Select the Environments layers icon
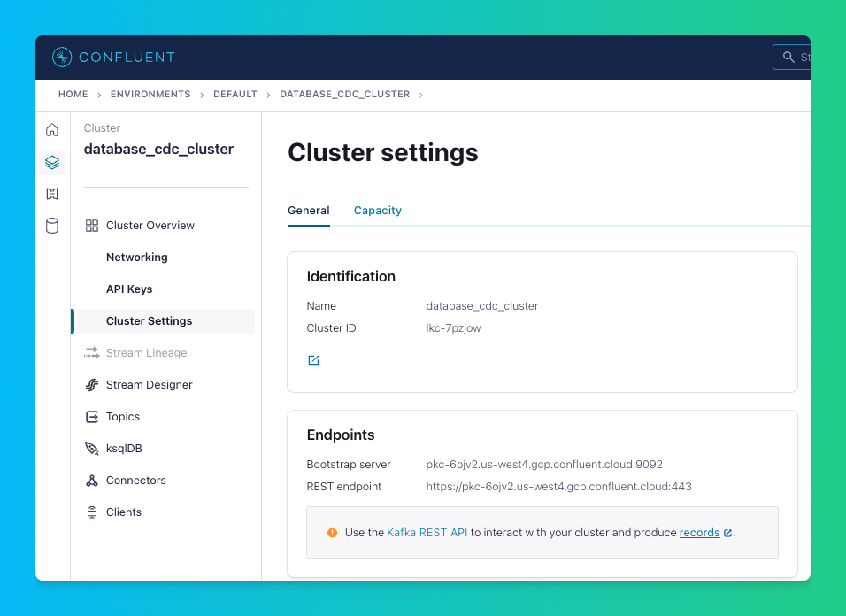846x616 pixels. pyautogui.click(x=52, y=162)
